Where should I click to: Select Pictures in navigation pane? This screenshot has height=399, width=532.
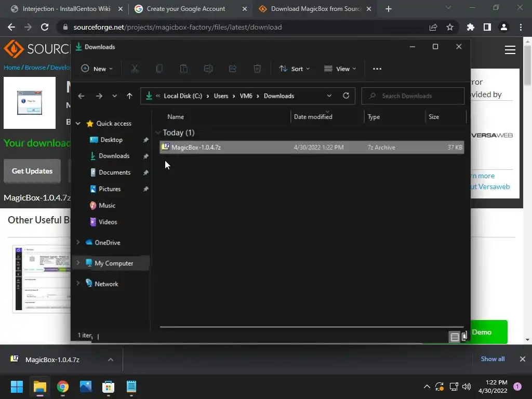(x=110, y=189)
